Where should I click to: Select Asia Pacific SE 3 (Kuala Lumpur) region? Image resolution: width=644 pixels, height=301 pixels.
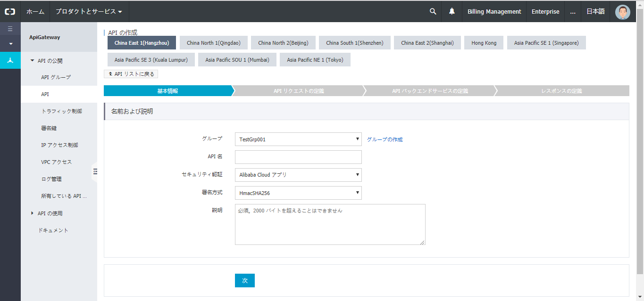point(151,60)
